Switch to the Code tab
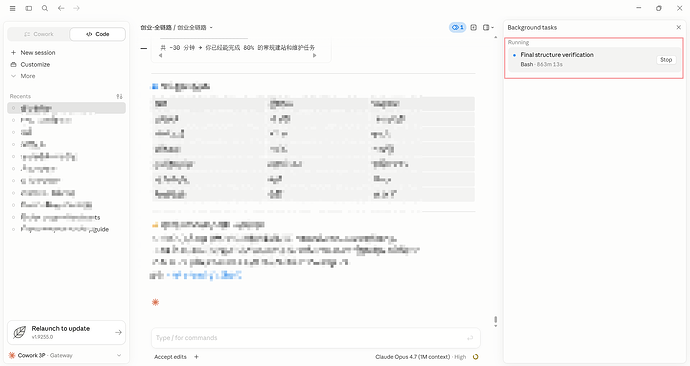 click(97, 34)
